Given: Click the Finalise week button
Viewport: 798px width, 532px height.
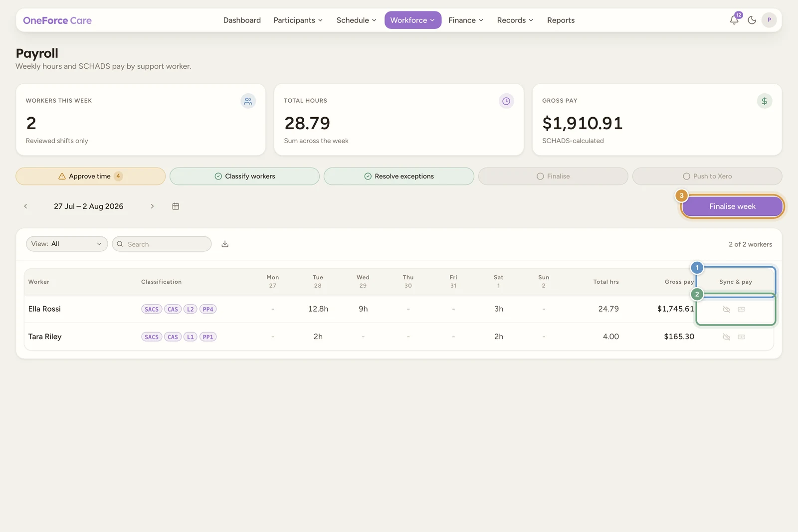Looking at the screenshot, I should pos(732,206).
